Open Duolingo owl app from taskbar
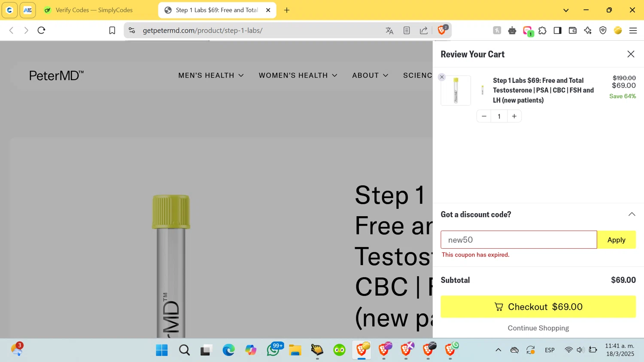644x362 pixels. click(339, 350)
